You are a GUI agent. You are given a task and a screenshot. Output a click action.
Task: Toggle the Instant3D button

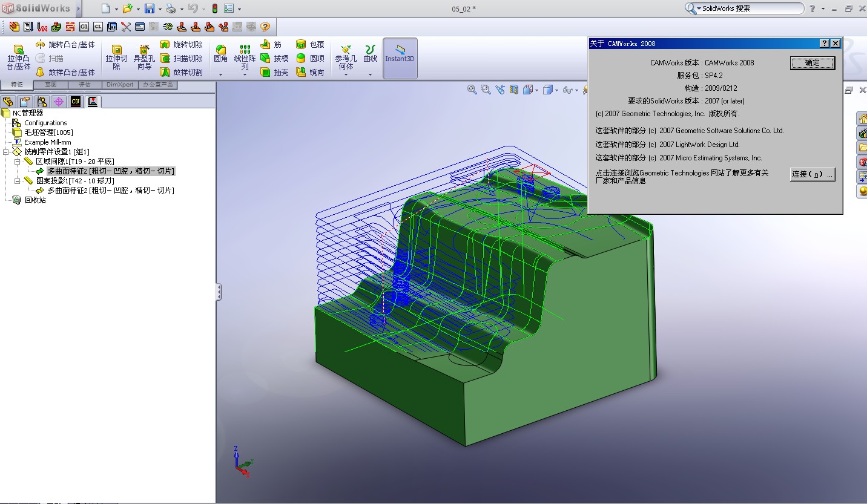[x=400, y=58]
